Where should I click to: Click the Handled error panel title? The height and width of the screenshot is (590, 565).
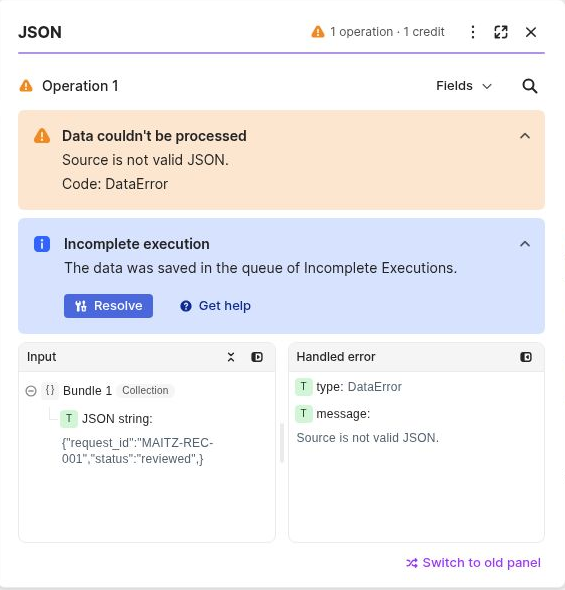pos(336,357)
